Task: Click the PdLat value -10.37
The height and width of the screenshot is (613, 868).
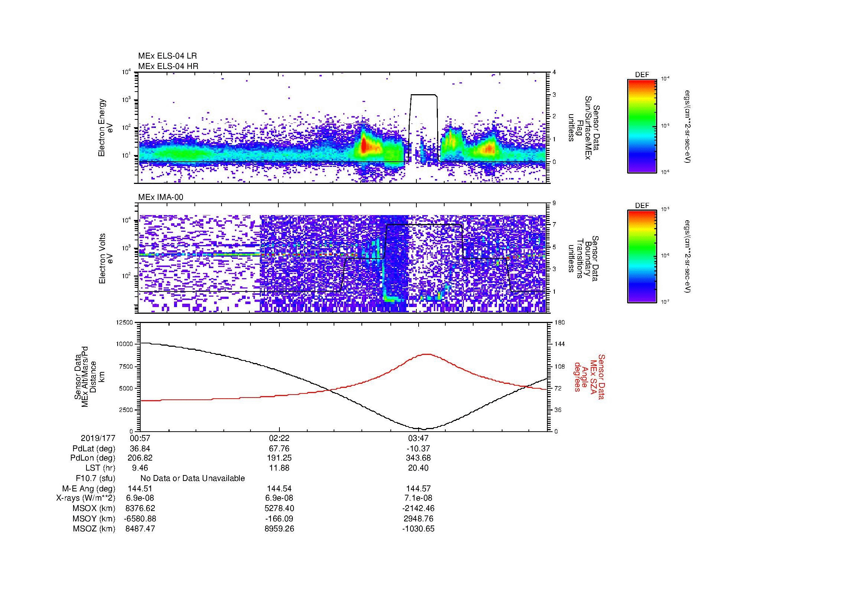Action: pyautogui.click(x=418, y=449)
